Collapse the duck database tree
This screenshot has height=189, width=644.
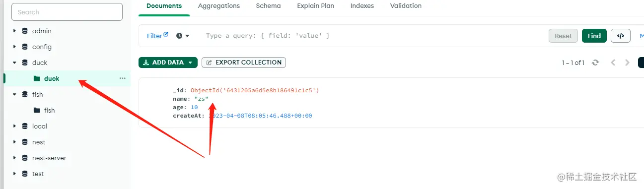[14, 63]
